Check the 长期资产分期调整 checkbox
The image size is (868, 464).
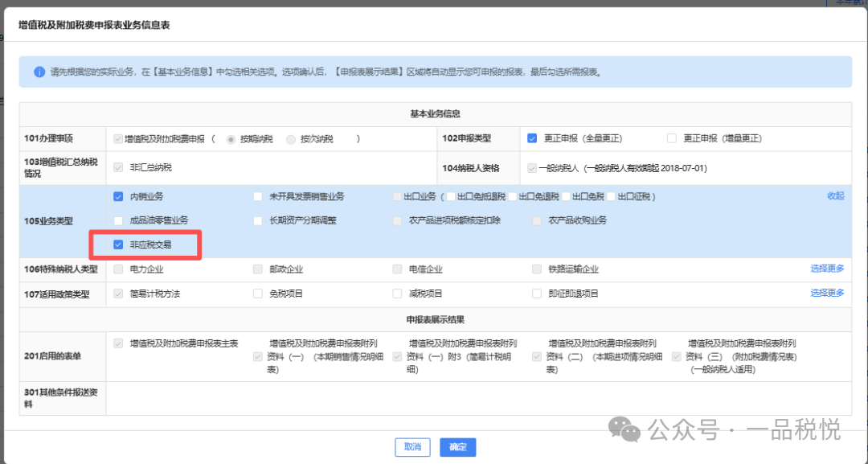tap(257, 220)
